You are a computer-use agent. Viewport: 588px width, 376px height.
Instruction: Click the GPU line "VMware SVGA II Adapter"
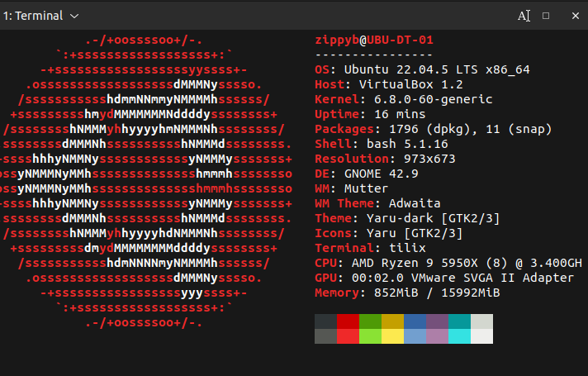click(492, 278)
